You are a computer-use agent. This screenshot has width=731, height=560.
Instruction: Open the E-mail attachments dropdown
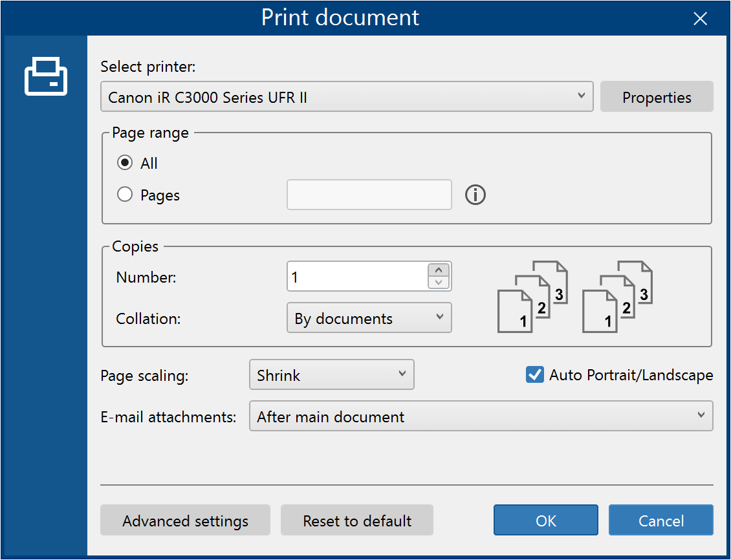tap(481, 416)
